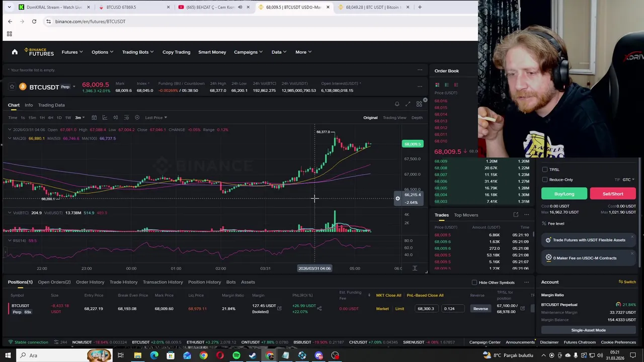The height and width of the screenshot is (362, 644).
Task: Open Futures dropdown menu
Action: point(72,52)
